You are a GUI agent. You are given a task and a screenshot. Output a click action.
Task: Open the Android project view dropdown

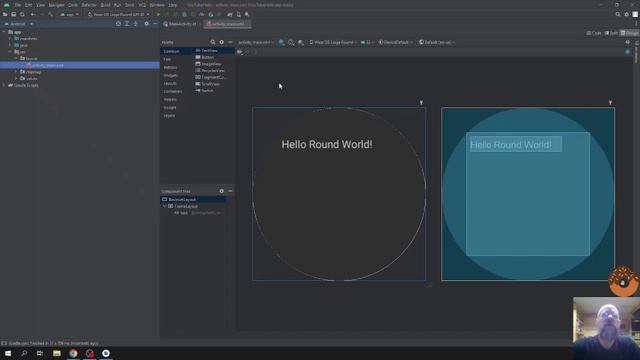click(19, 24)
